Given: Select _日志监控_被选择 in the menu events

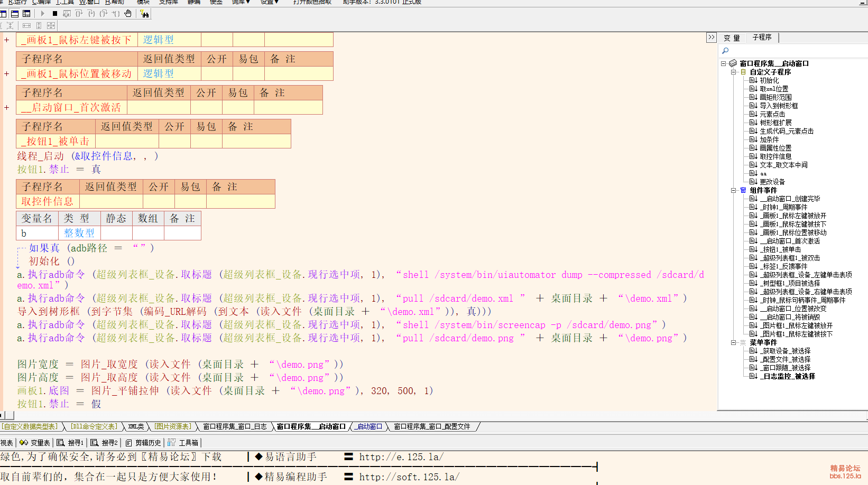Looking at the screenshot, I should 787,376.
